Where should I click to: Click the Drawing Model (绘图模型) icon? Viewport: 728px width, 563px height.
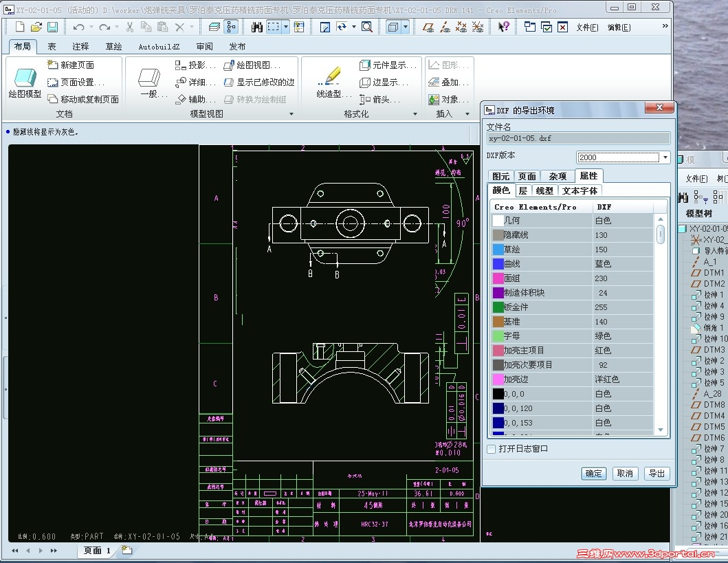point(25,78)
